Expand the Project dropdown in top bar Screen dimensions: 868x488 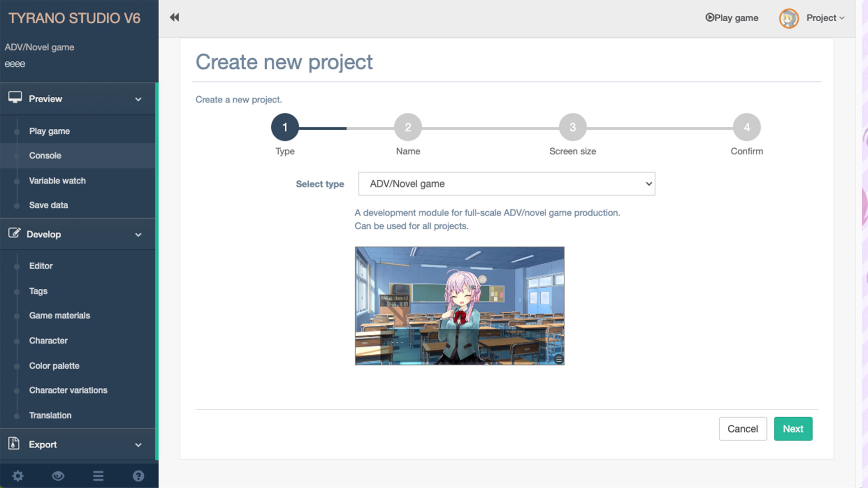coord(825,18)
